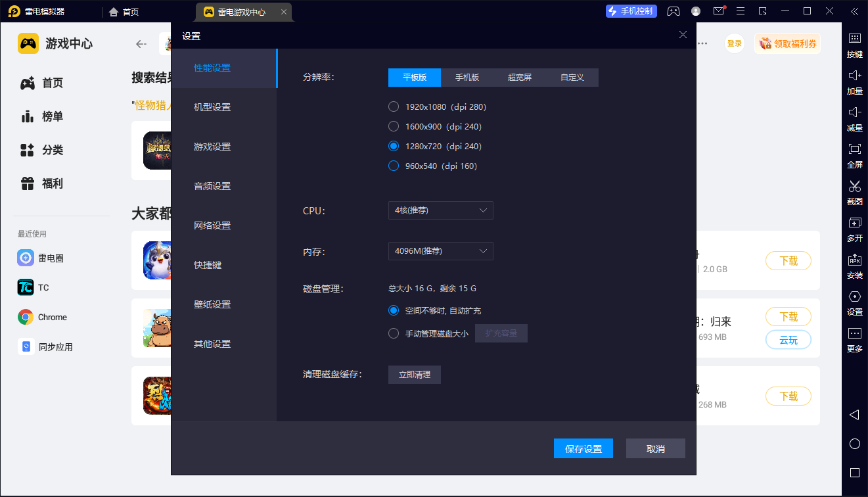Open the 网络设置 settings section
Screen dimensions: 868x497
[x=212, y=225]
